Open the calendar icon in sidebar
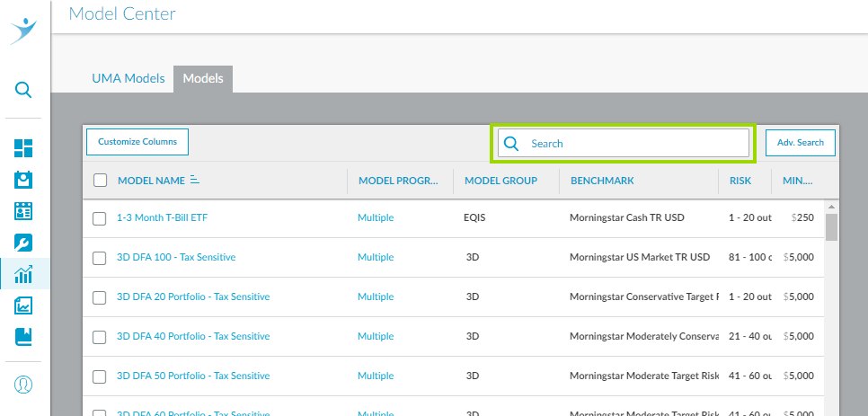Screen dimensions: 868x416 [24, 180]
